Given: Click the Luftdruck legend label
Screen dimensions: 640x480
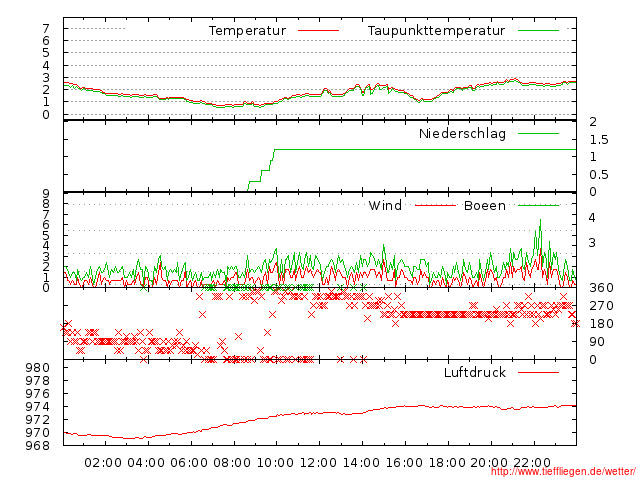Looking at the screenshot, I should coord(475,372).
